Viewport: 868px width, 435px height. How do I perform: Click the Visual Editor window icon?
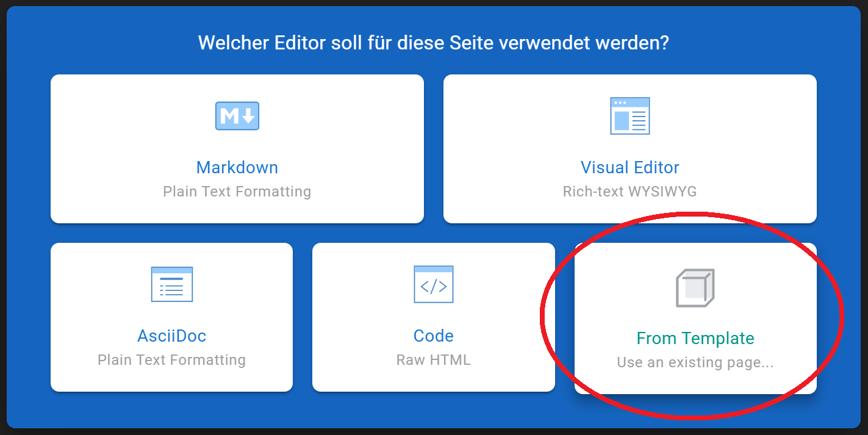pyautogui.click(x=629, y=115)
